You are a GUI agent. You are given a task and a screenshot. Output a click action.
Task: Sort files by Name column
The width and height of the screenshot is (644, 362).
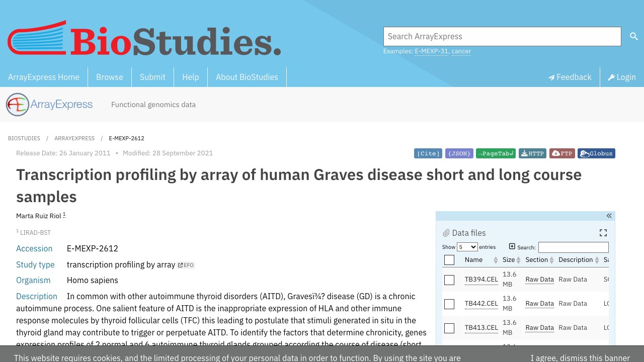click(481, 260)
